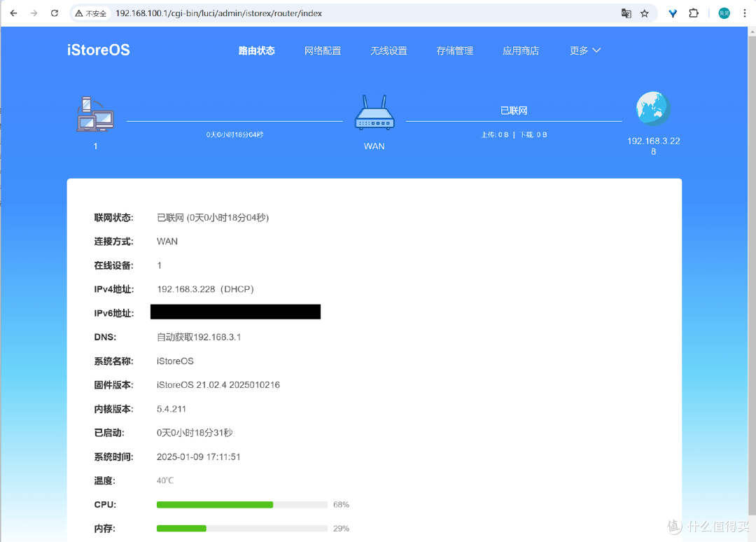Open the three-dot browser menu

point(744,13)
